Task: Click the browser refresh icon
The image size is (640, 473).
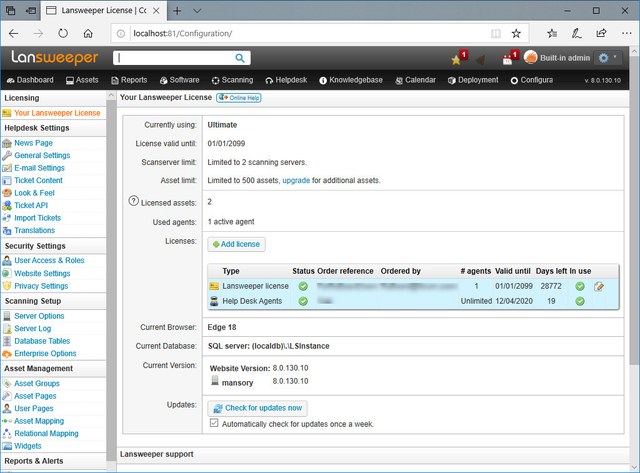Action: [x=62, y=33]
